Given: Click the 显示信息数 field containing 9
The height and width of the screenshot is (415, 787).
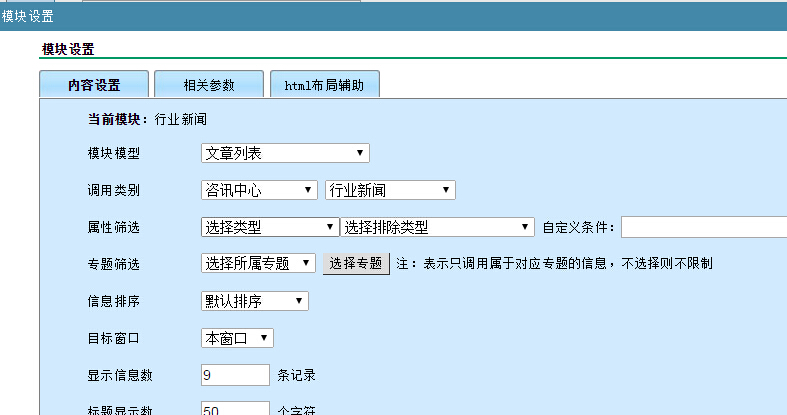Looking at the screenshot, I should (x=235, y=375).
